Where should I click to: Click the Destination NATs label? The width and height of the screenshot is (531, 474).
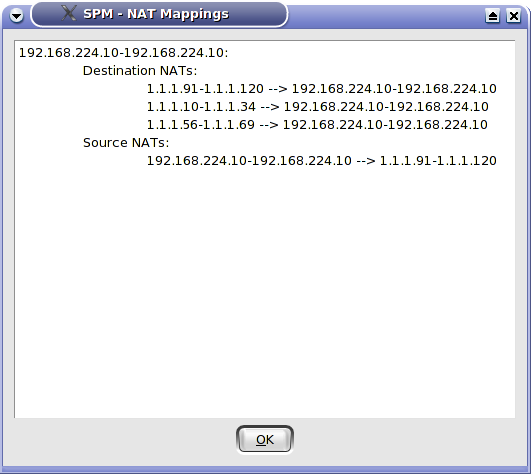(x=140, y=71)
